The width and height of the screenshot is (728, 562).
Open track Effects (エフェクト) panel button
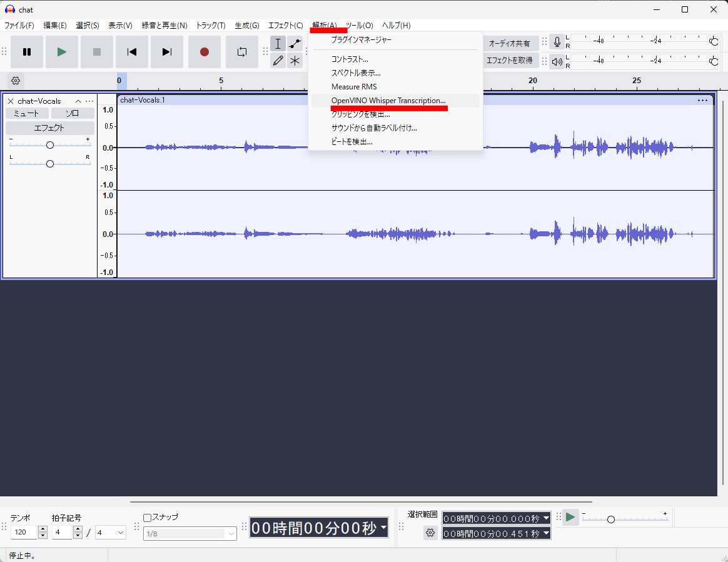tap(49, 128)
